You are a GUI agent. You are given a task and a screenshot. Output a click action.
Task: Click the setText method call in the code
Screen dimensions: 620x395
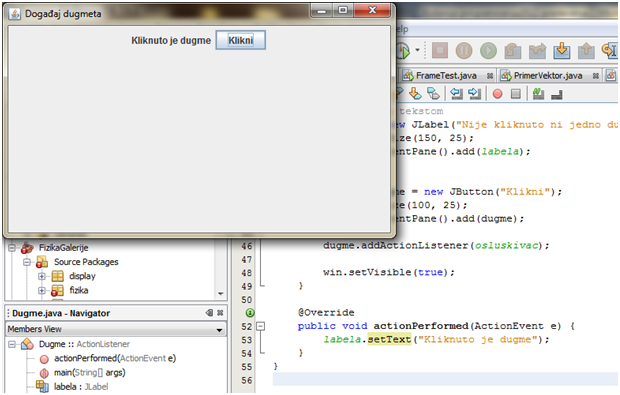pyautogui.click(x=389, y=340)
